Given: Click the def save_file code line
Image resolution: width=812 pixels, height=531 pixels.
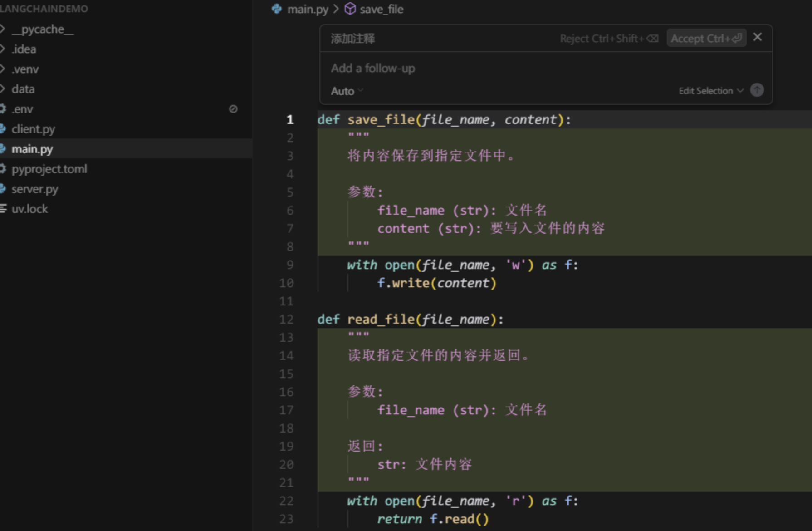Looking at the screenshot, I should [444, 120].
